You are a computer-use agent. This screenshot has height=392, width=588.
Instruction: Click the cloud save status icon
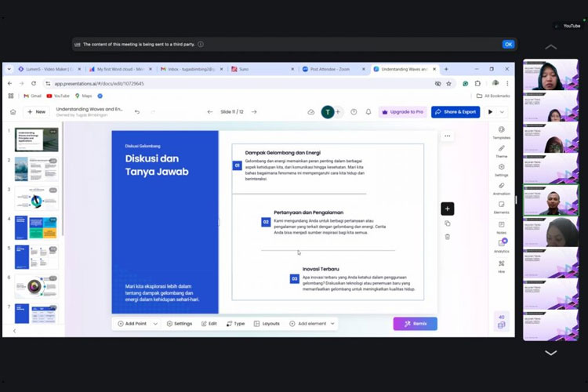pyautogui.click(x=311, y=112)
